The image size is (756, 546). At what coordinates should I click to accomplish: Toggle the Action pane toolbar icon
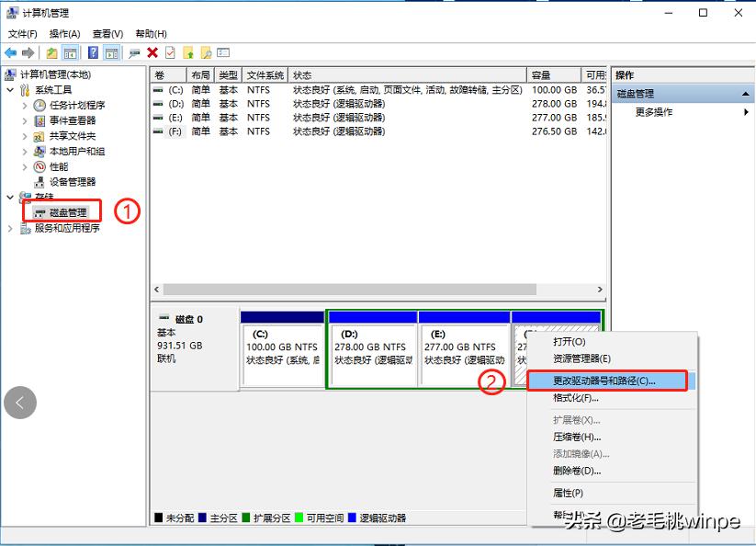click(x=112, y=52)
